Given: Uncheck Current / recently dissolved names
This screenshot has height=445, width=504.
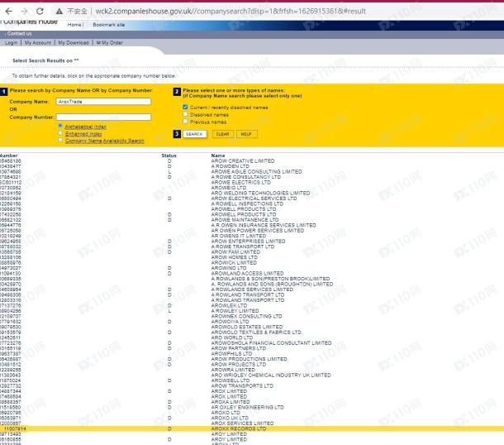Looking at the screenshot, I should click(185, 107).
